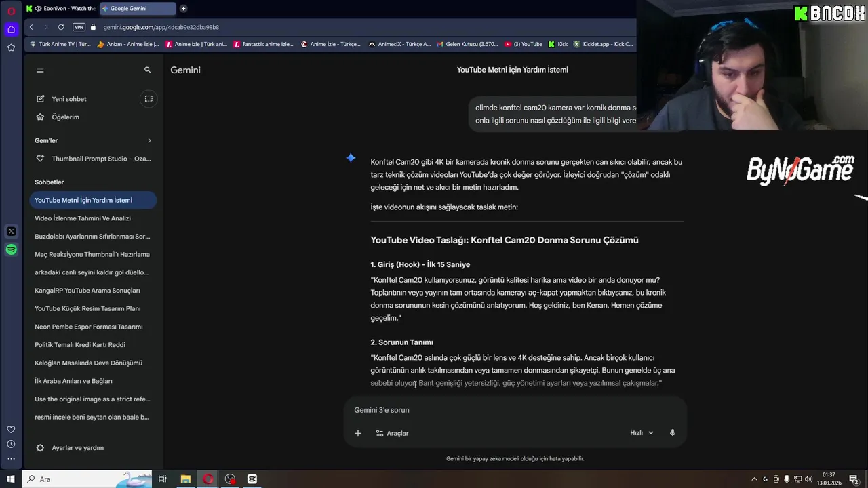Open resmi incele beni seytan chat

click(94, 417)
